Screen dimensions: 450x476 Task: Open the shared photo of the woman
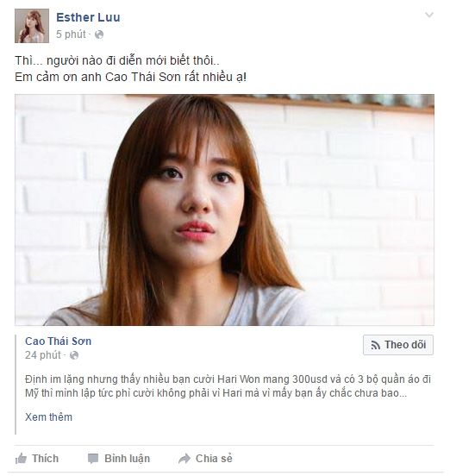click(x=224, y=210)
